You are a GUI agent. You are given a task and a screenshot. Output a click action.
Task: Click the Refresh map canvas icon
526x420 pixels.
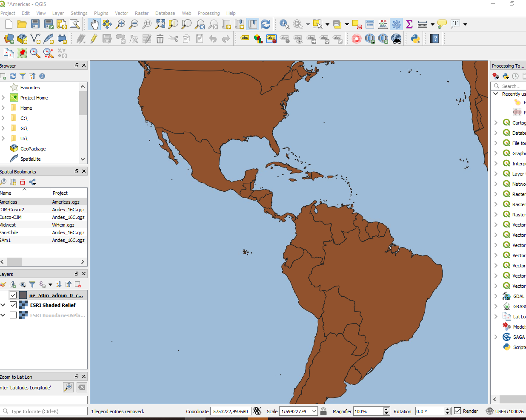coord(266,24)
